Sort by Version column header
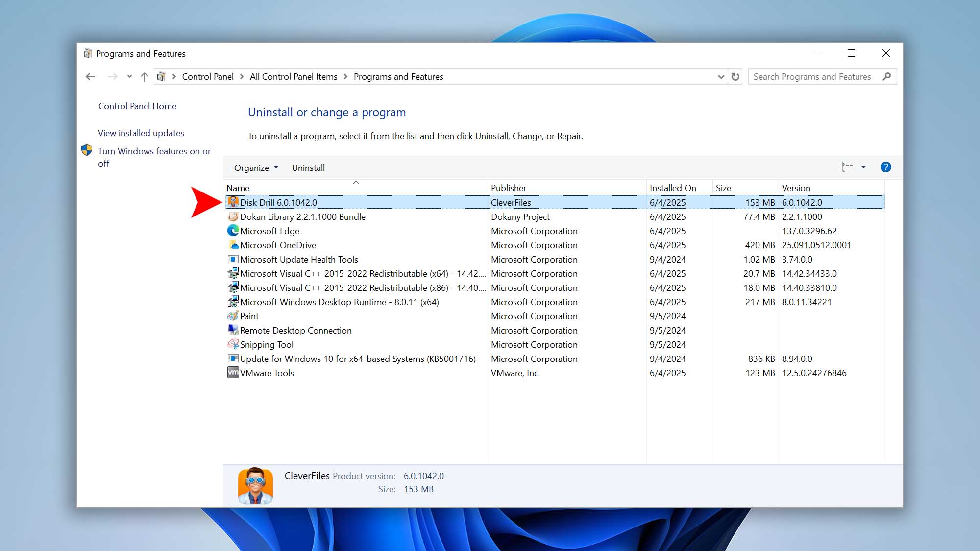The image size is (980, 551). click(832, 188)
